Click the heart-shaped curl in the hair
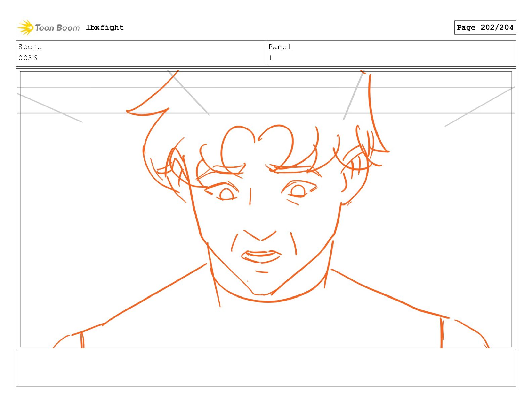 257,146
